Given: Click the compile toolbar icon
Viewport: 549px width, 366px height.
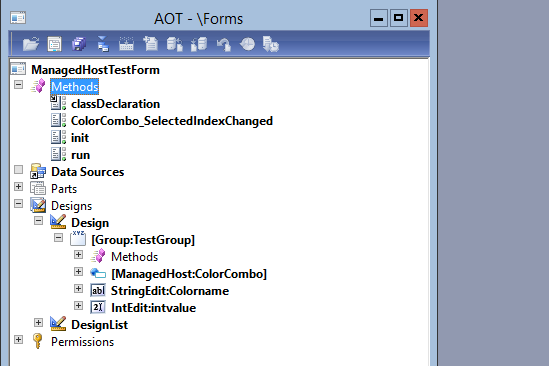Looking at the screenshot, I should (x=126, y=44).
